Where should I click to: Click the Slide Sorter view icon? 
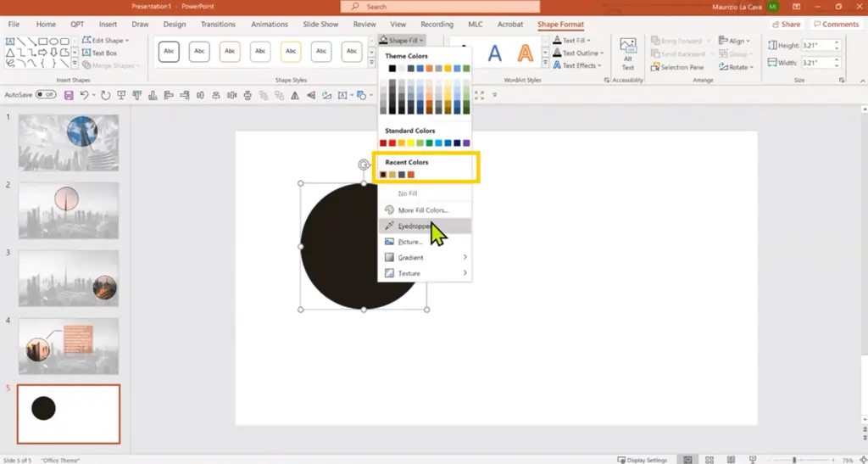pos(709,460)
